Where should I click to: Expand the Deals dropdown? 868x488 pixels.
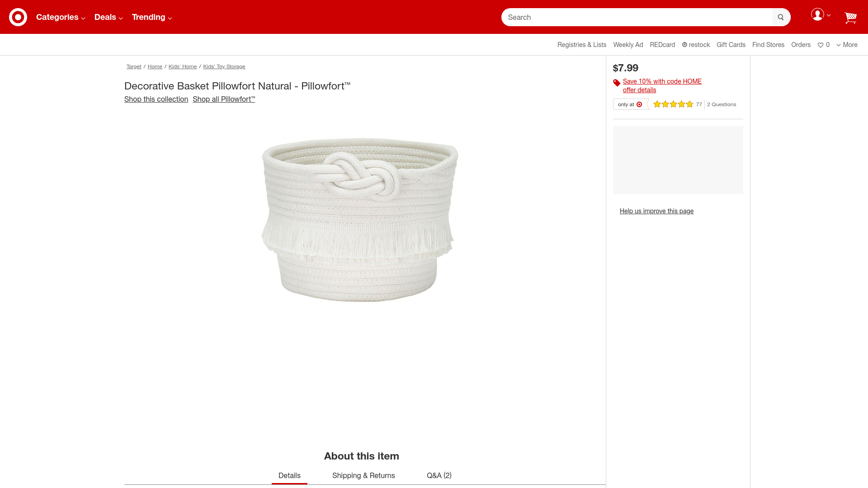[108, 17]
